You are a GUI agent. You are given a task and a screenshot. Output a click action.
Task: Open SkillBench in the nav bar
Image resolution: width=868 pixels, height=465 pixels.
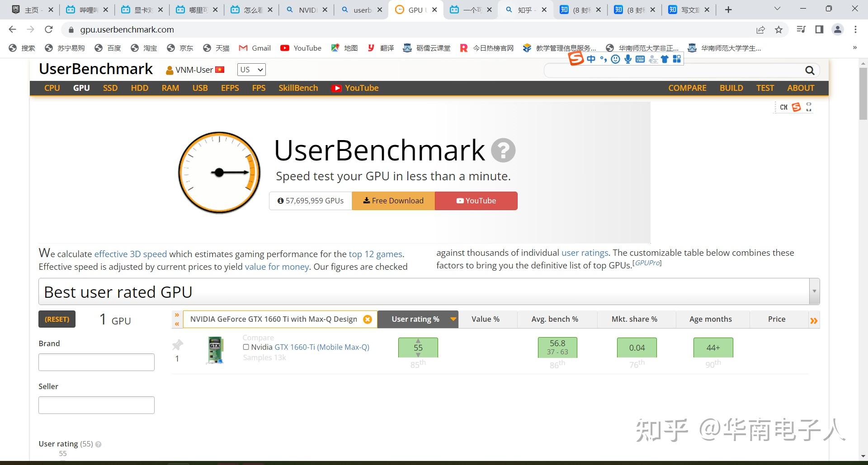[298, 88]
